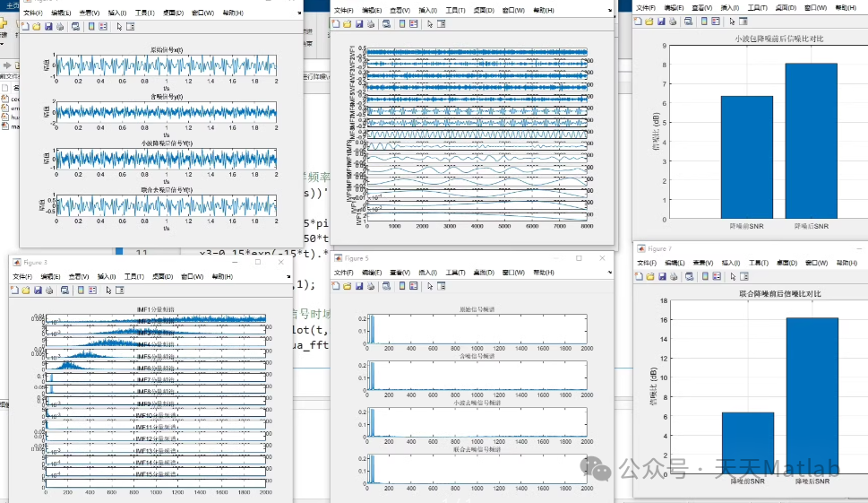The height and width of the screenshot is (503, 868).
Task: Click New Figure icon in Figure 3 window
Action: coord(15,290)
